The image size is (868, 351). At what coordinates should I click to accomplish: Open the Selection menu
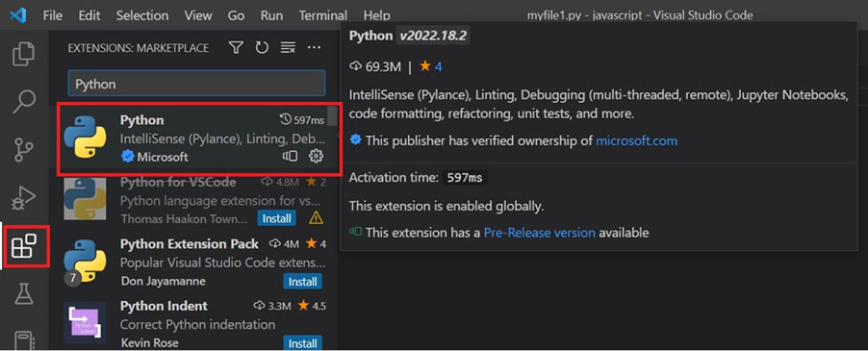140,15
